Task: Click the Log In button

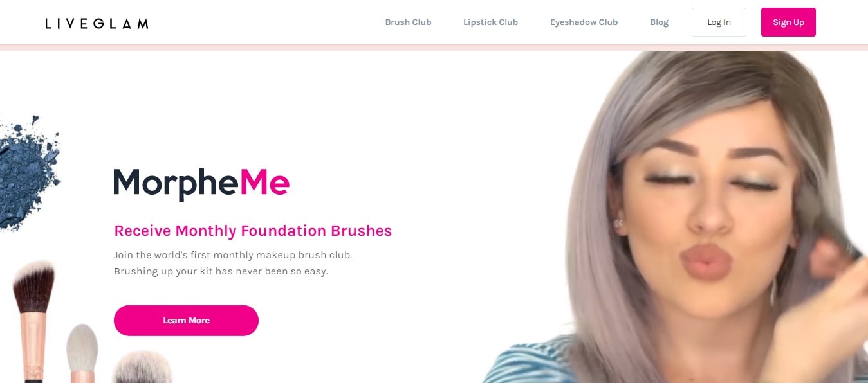Action: point(719,22)
